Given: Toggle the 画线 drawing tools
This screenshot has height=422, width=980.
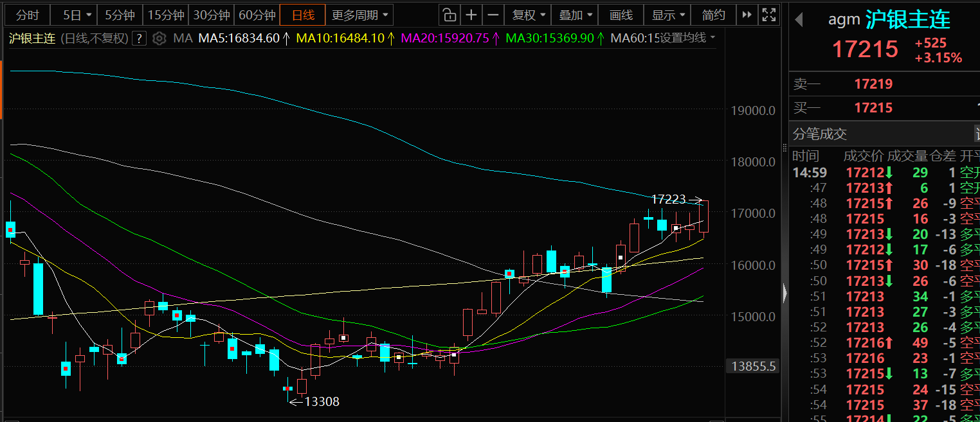Looking at the screenshot, I should point(621,15).
